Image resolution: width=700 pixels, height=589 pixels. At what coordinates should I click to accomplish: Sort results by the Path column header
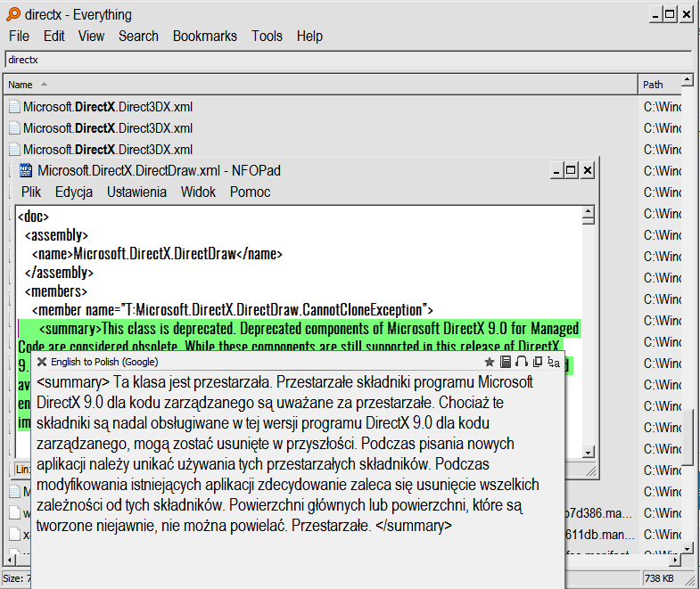tap(660, 85)
